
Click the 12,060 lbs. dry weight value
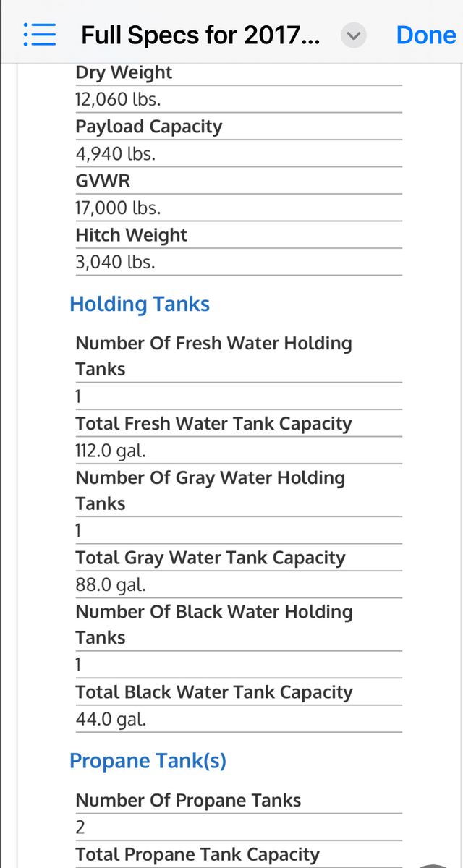(x=118, y=99)
